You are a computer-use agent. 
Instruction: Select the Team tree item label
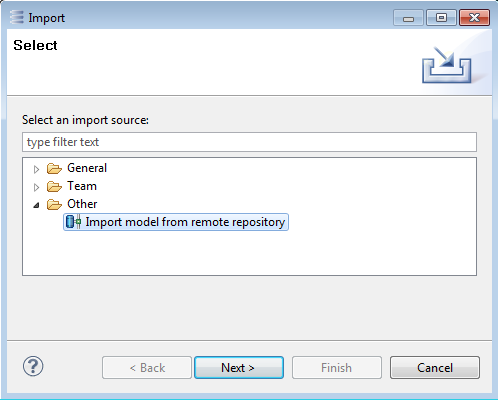pos(82,186)
